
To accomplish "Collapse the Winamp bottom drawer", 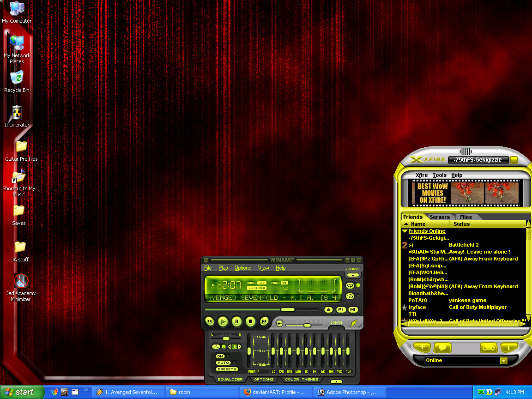I will [x=336, y=381].
